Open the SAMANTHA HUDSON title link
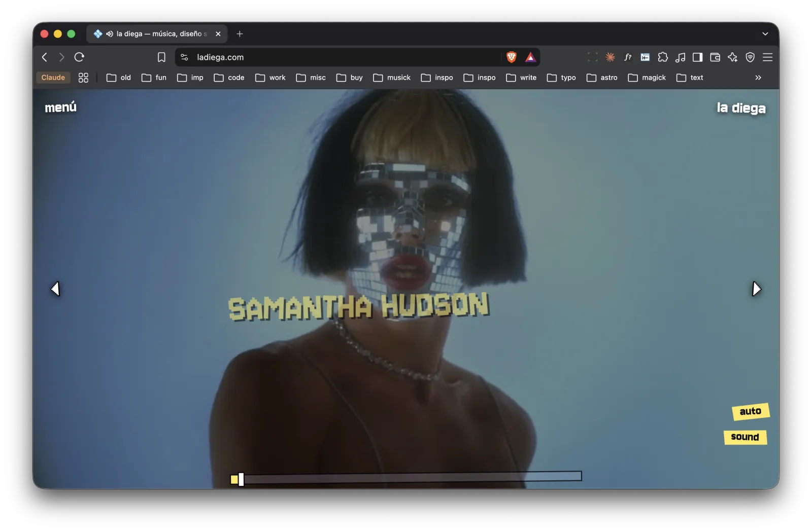 (358, 306)
